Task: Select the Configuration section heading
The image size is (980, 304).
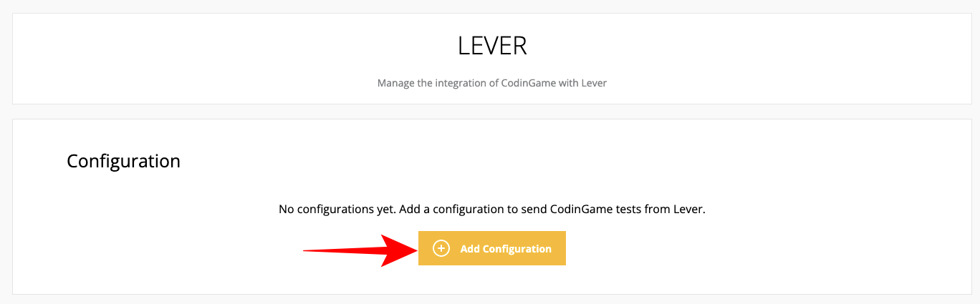Action: [x=123, y=161]
